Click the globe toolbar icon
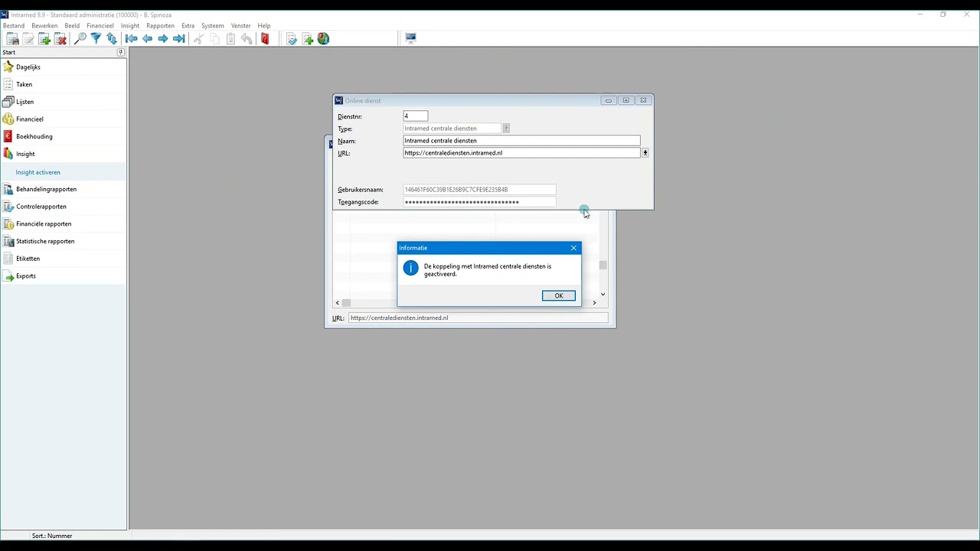This screenshot has width=980, height=551. click(324, 39)
